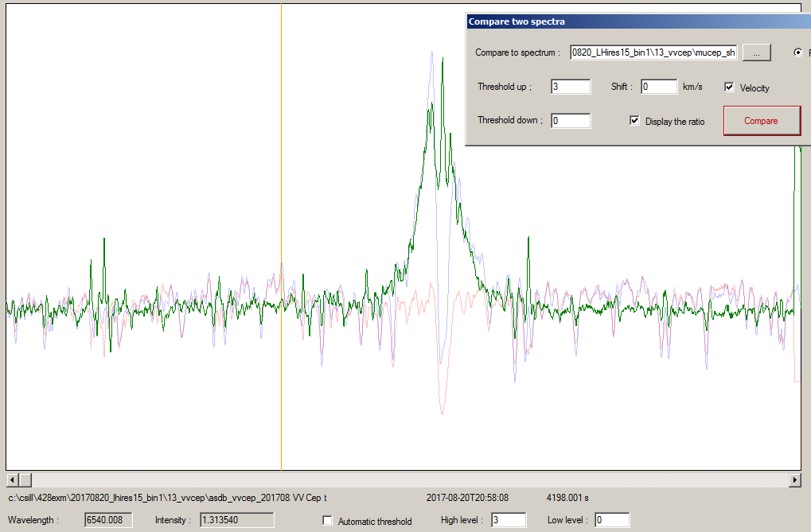Enable Automatic threshold
The image size is (811, 532).
[x=327, y=521]
